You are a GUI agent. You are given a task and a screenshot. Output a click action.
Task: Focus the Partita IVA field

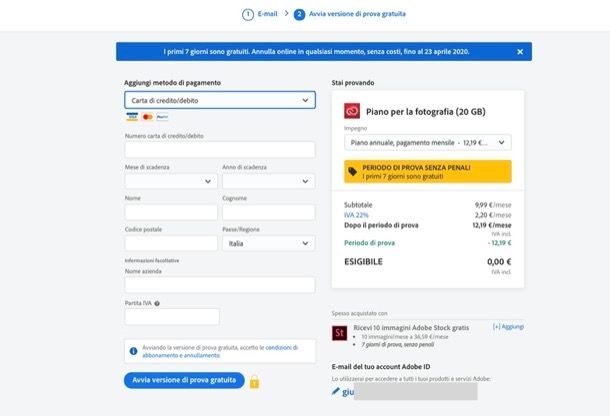[x=172, y=317]
